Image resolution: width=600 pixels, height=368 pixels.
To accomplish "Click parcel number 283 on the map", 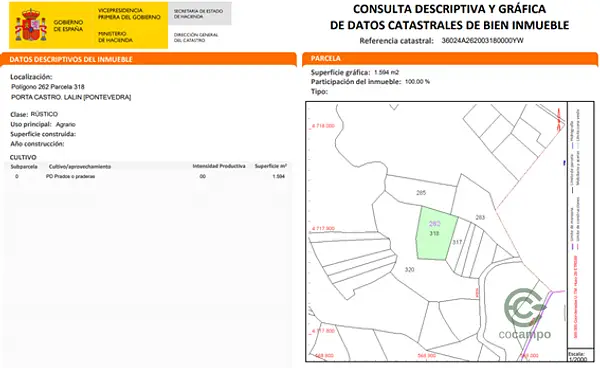I will point(480,217).
